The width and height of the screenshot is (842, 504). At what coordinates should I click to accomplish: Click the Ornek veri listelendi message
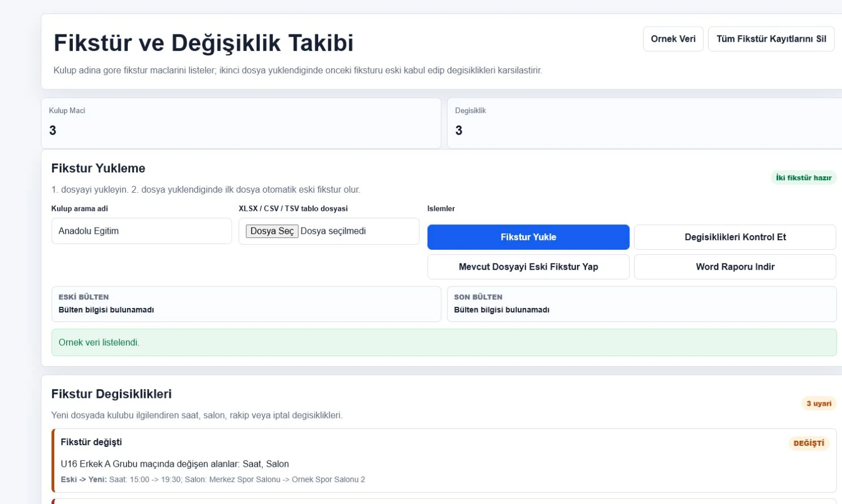pos(444,342)
